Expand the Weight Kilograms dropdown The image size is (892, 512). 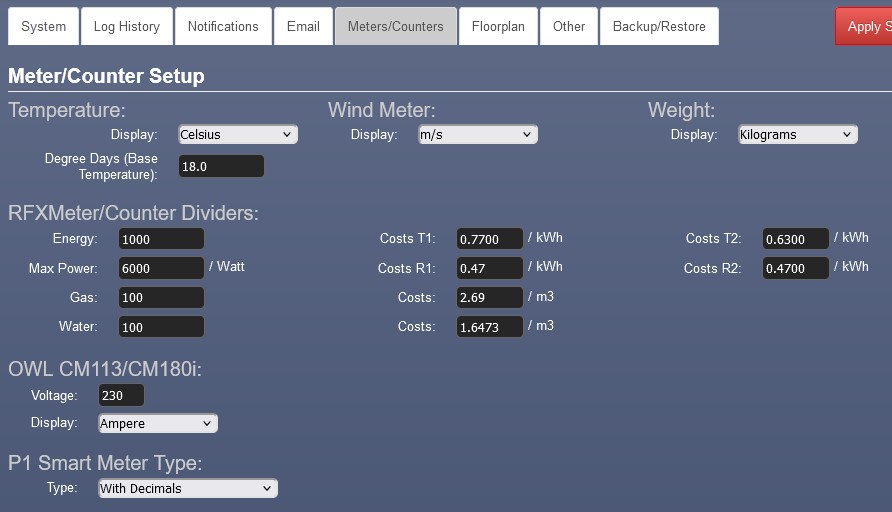(797, 134)
